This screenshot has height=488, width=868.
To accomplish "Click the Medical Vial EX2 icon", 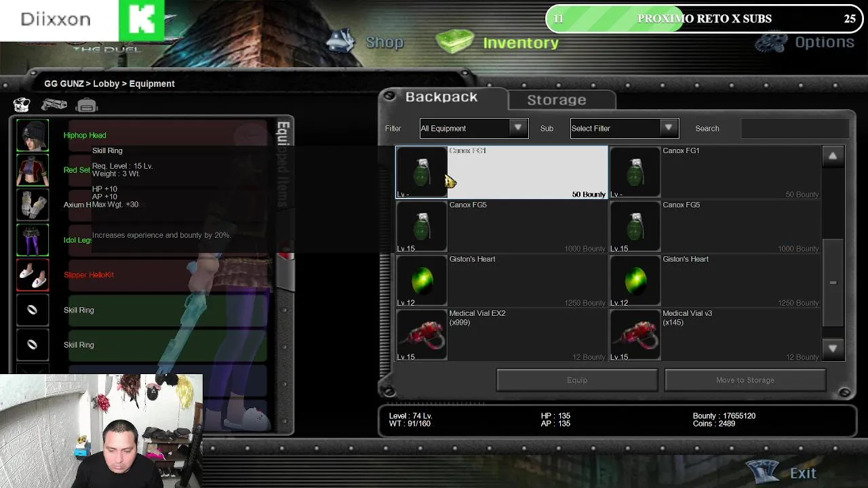I will tap(422, 335).
